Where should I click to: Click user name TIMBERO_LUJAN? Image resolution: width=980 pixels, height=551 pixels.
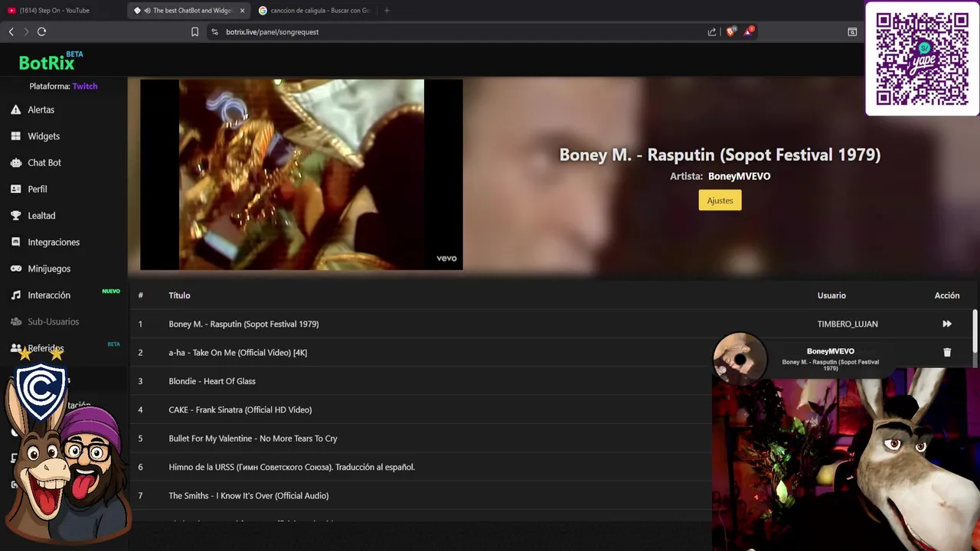pos(848,324)
